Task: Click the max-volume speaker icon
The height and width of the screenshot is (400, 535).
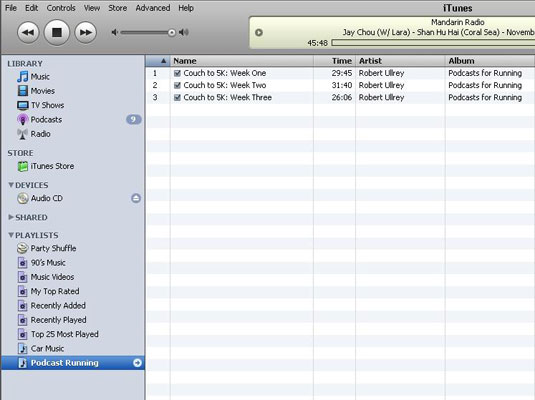Action: [x=184, y=32]
